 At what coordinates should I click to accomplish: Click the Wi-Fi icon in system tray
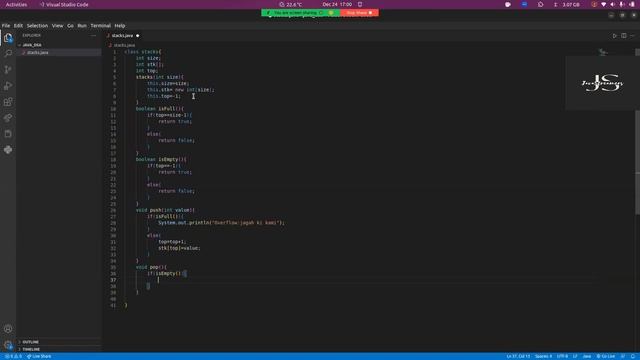604,4
